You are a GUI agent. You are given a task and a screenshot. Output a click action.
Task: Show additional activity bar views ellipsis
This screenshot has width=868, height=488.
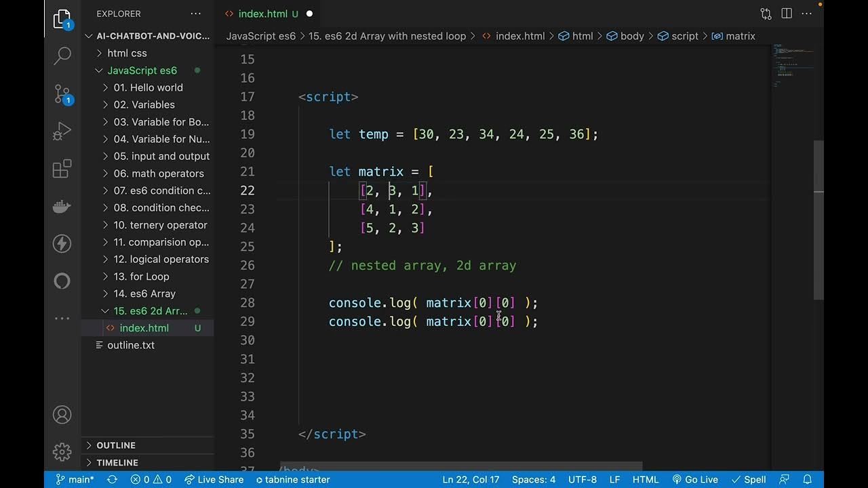pyautogui.click(x=62, y=318)
